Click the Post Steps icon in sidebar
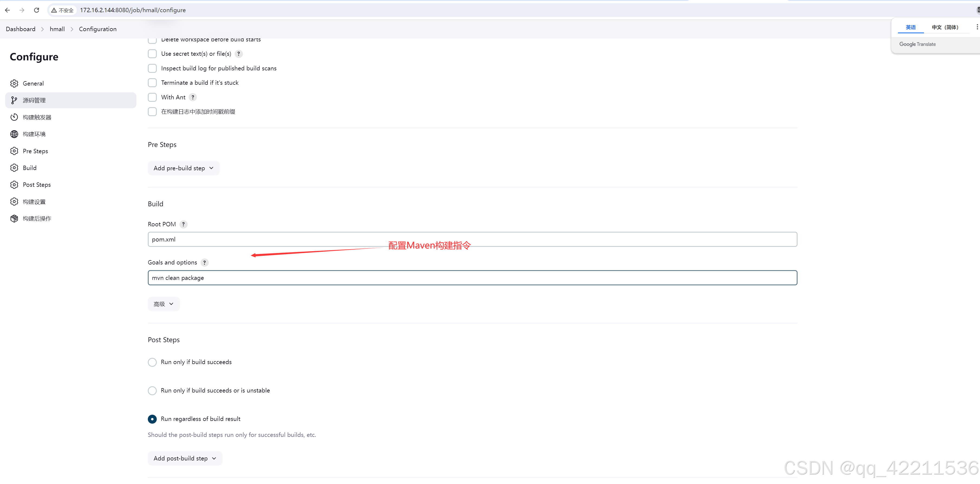 [x=14, y=184]
